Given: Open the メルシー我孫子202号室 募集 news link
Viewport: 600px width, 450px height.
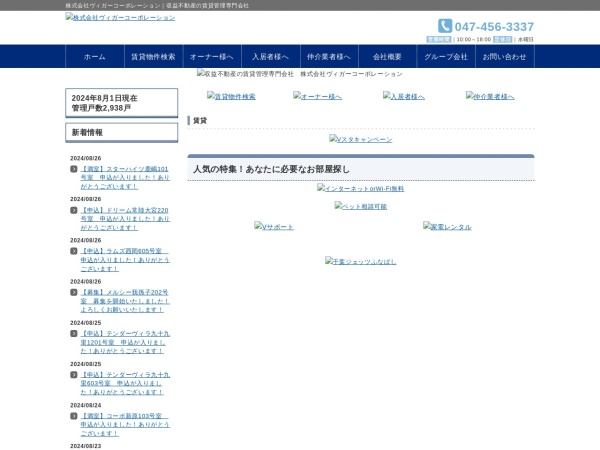Looking at the screenshot, I should click(125, 301).
